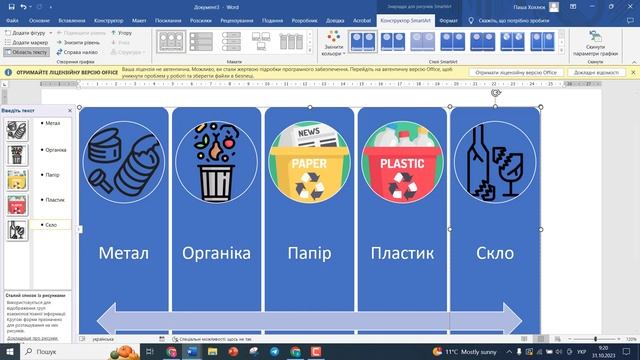The image size is (640, 360).
Task: Switch to the Макет ribbon tab
Action: tap(139, 20)
